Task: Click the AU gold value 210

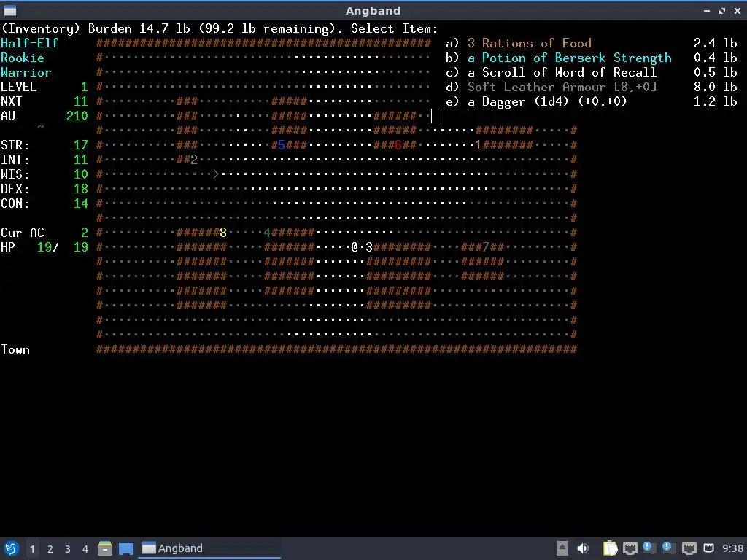Action: click(x=77, y=116)
